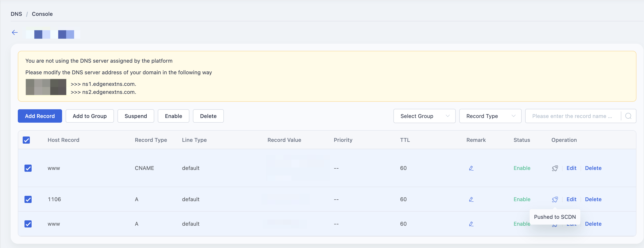Image resolution: width=644 pixels, height=248 pixels.
Task: Toggle the select-all header checkbox
Action: tap(26, 140)
